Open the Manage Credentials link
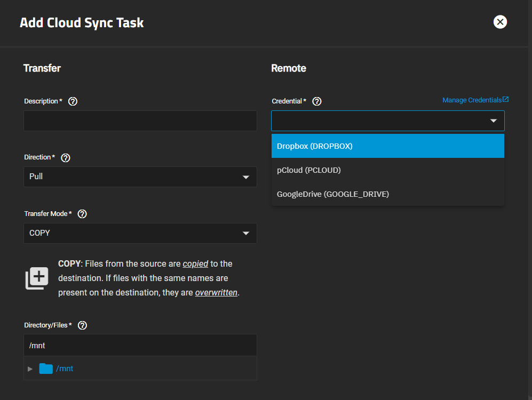Viewport: 532px width, 400px height. pos(472,100)
